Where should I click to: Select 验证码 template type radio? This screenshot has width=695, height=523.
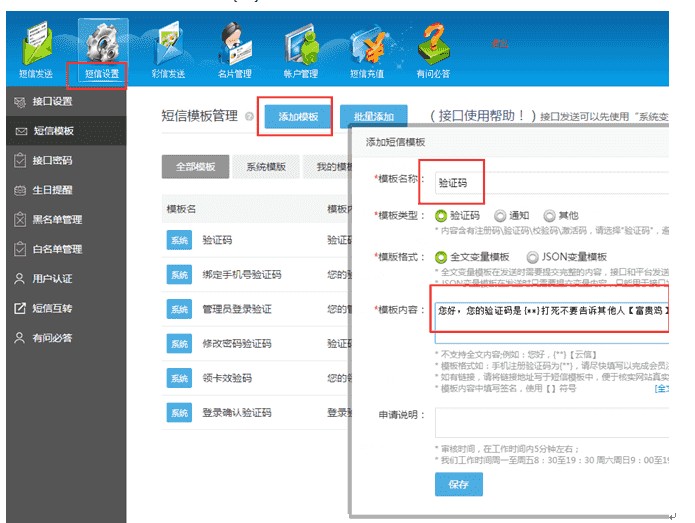pos(441,216)
